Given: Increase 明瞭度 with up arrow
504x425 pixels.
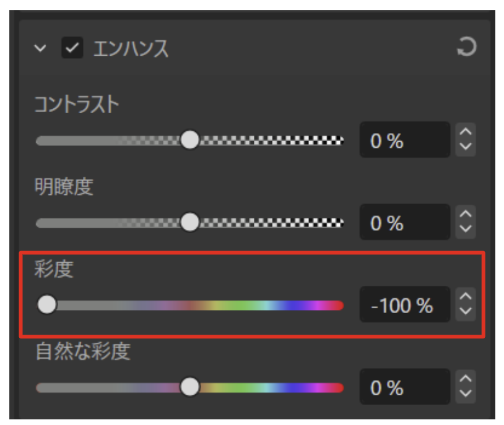Looking at the screenshot, I should (466, 214).
